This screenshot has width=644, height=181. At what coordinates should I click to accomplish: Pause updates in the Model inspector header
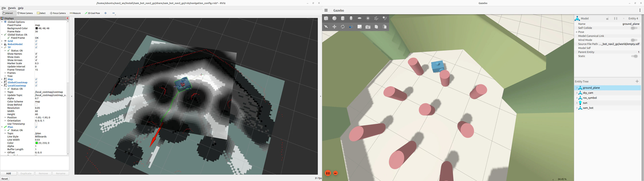(x=616, y=18)
